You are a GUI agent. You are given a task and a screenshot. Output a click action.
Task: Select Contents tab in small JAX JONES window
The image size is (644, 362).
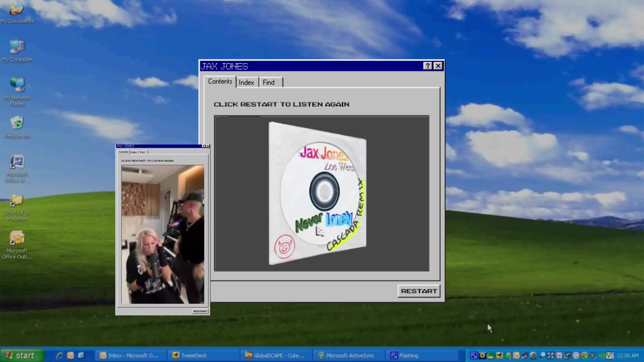[x=123, y=152]
